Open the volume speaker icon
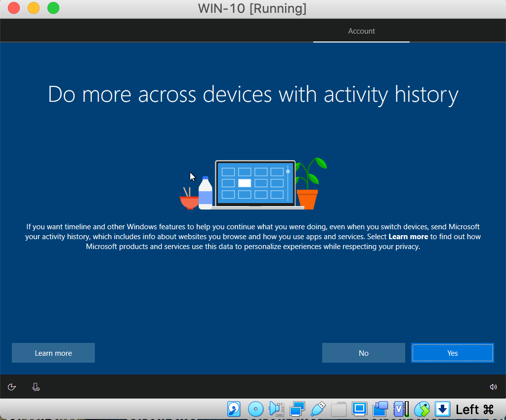Viewport: 506px width, 420px height. 493,387
